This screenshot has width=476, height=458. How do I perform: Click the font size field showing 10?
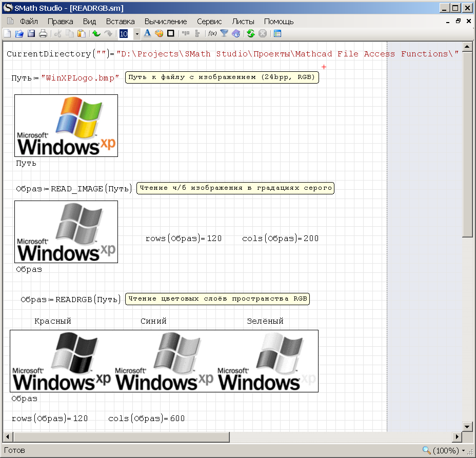[x=124, y=34]
